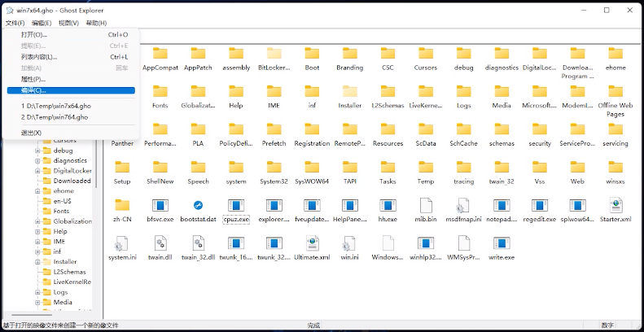Expand the Help tree node
The width and height of the screenshot is (644, 332).
click(37, 231)
